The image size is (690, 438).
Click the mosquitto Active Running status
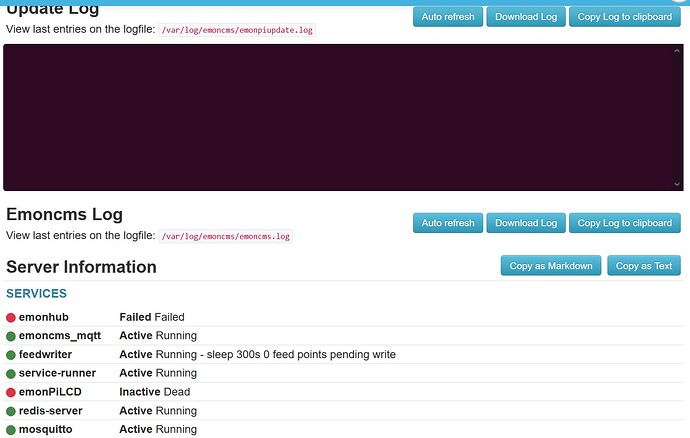tap(158, 429)
